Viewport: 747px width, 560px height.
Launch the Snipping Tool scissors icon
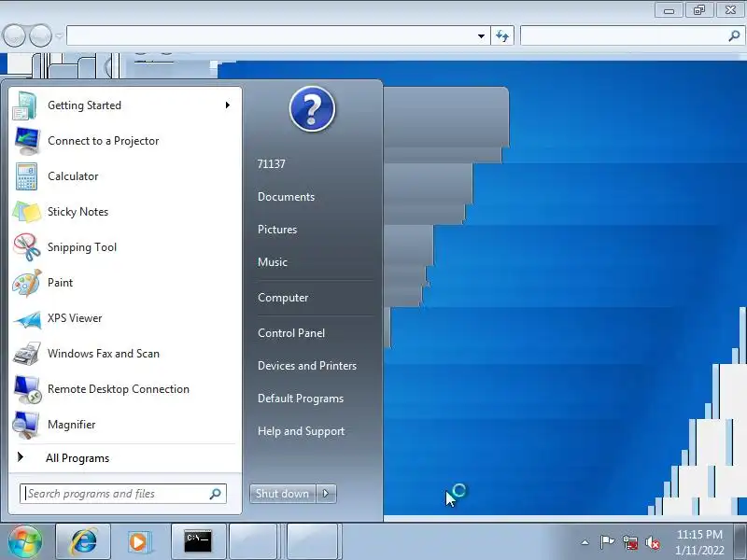(x=27, y=247)
